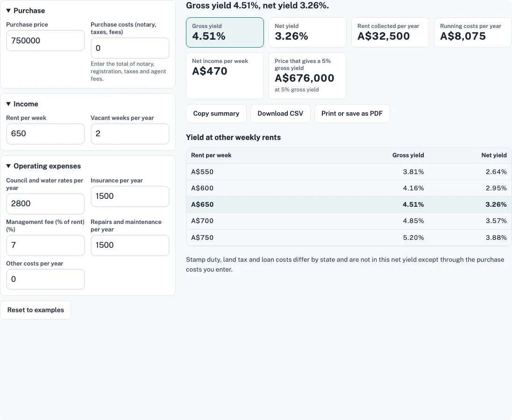This screenshot has height=420, width=512.
Task: Click the Gross yield column header
Action: pos(408,155)
